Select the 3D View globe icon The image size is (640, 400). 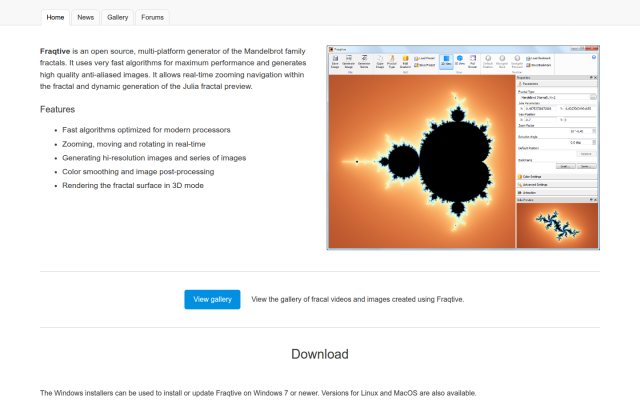(x=460, y=61)
